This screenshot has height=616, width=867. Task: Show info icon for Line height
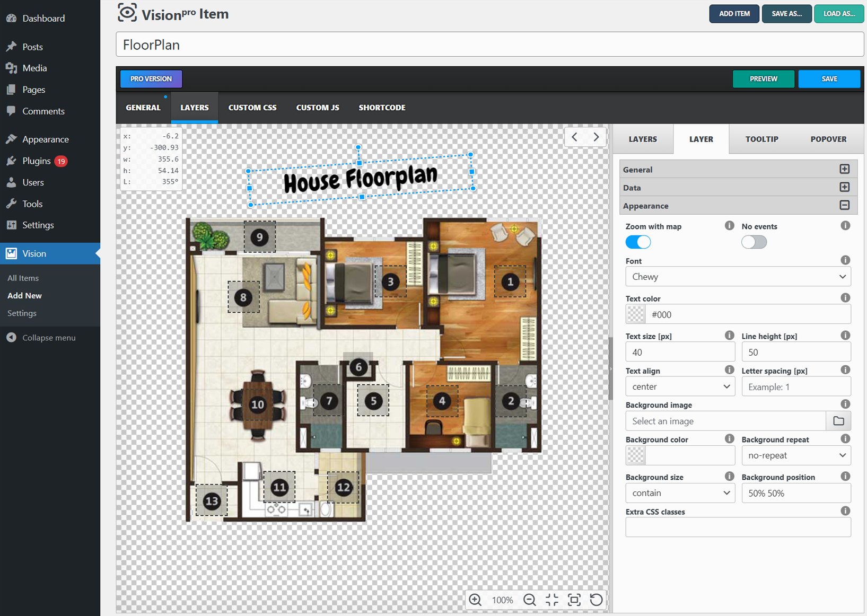[845, 336]
